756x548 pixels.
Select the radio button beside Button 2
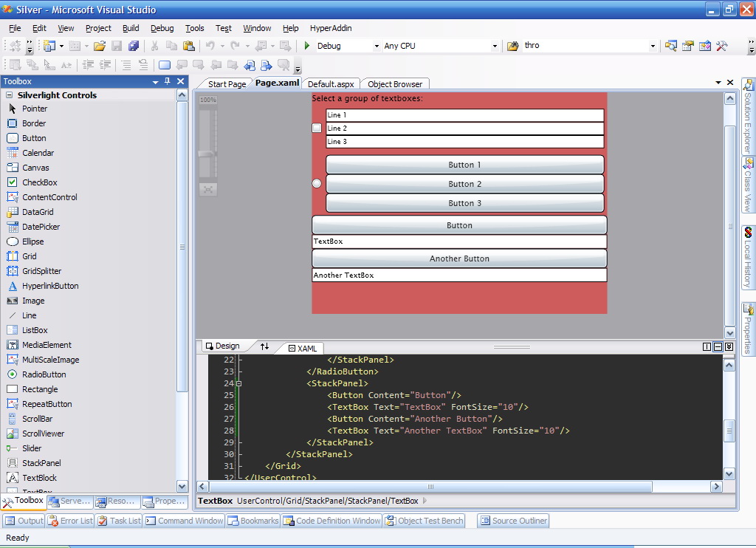tap(317, 183)
